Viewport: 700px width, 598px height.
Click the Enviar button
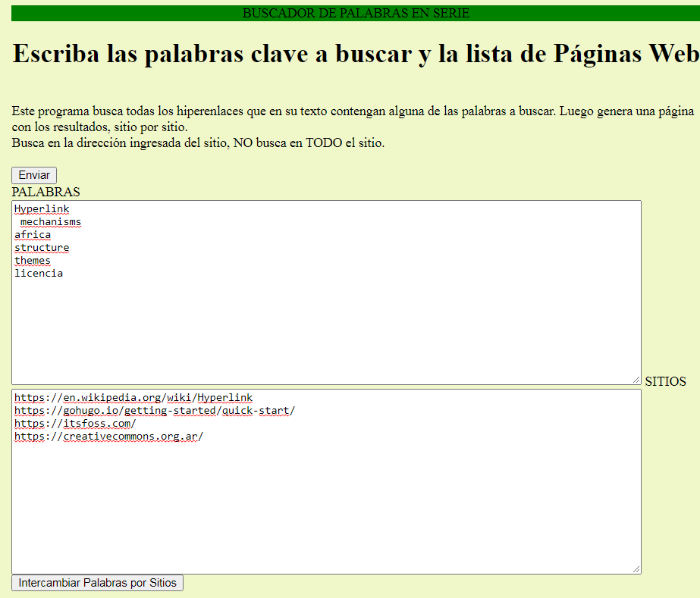pos(34,175)
